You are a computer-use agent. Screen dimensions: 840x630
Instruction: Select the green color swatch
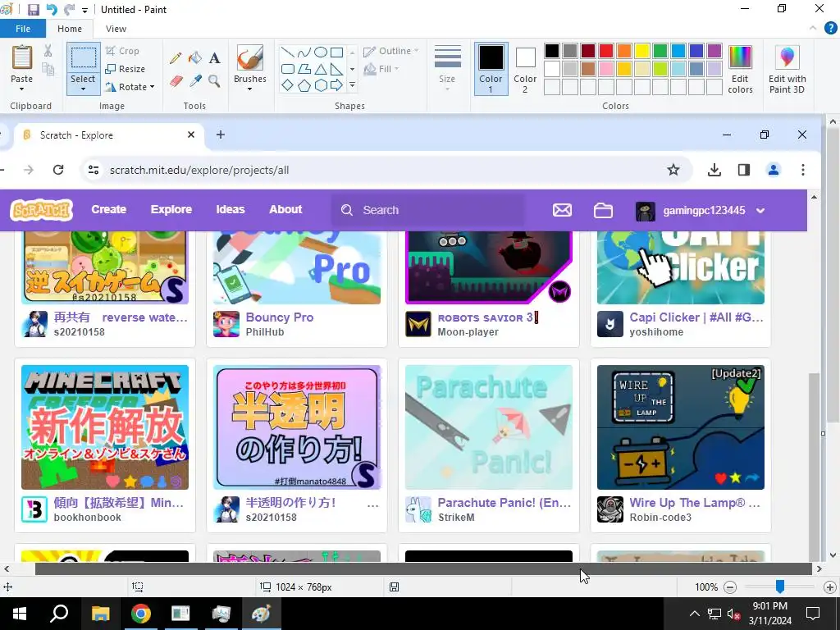660,51
